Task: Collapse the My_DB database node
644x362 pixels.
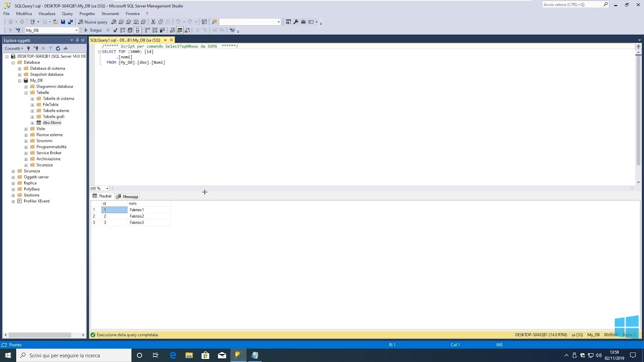Action: tap(20, 80)
